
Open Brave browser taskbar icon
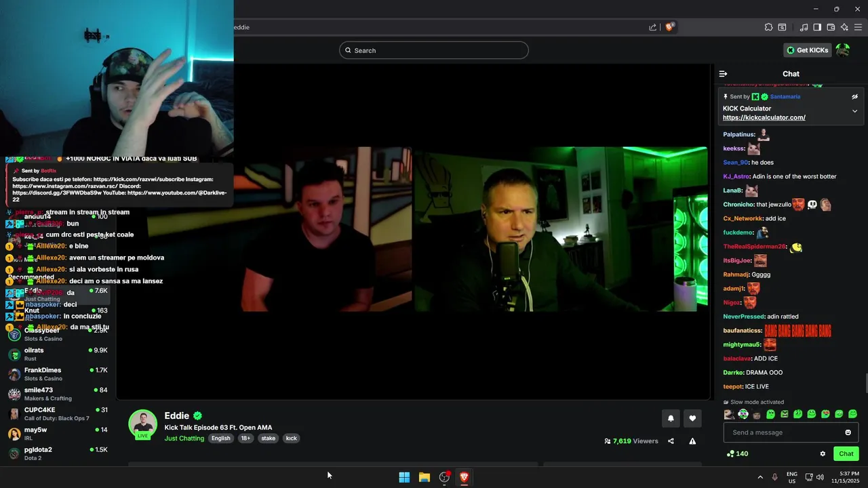[464, 477]
